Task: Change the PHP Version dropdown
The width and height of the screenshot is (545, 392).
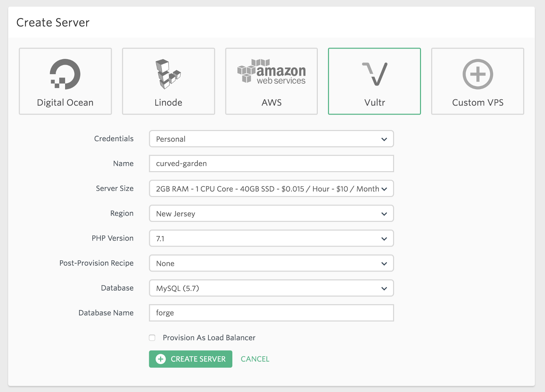Action: (271, 238)
